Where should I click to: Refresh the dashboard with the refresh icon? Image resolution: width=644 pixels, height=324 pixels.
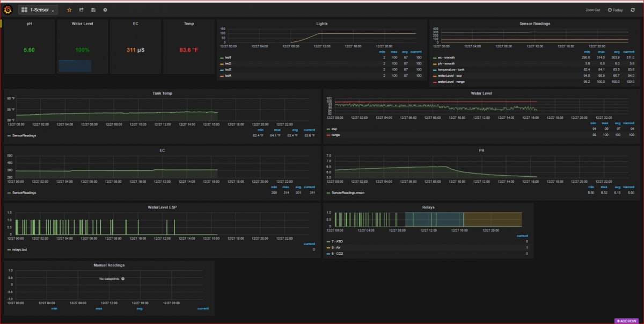pyautogui.click(x=633, y=10)
